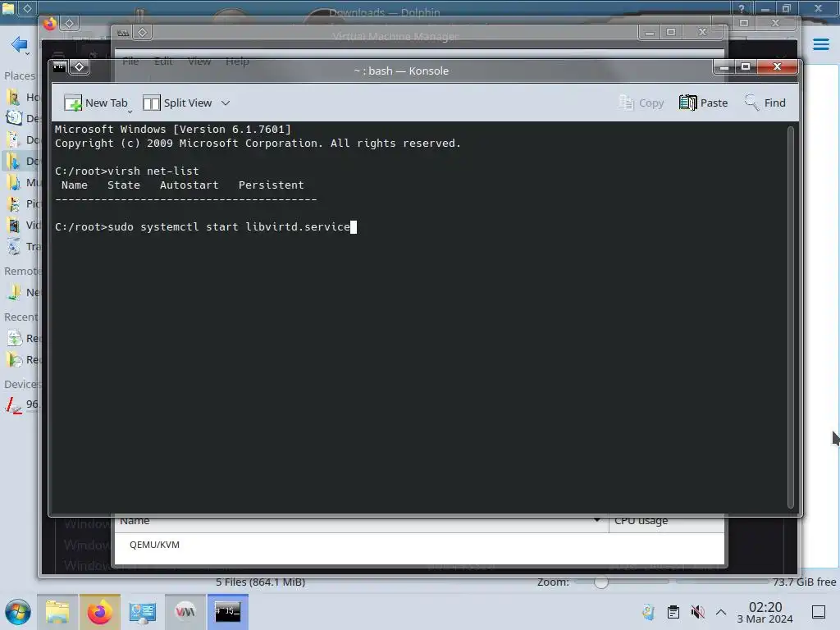This screenshot has width=840, height=630.
Task: Open the Help menu in Virtual Machine Manager
Action: (237, 61)
